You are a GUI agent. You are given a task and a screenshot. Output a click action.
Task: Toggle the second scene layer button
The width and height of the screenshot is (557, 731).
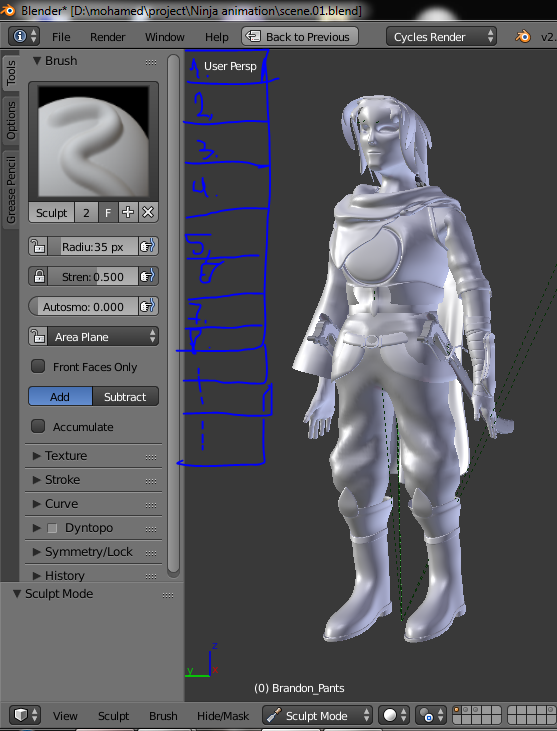(x=466, y=710)
